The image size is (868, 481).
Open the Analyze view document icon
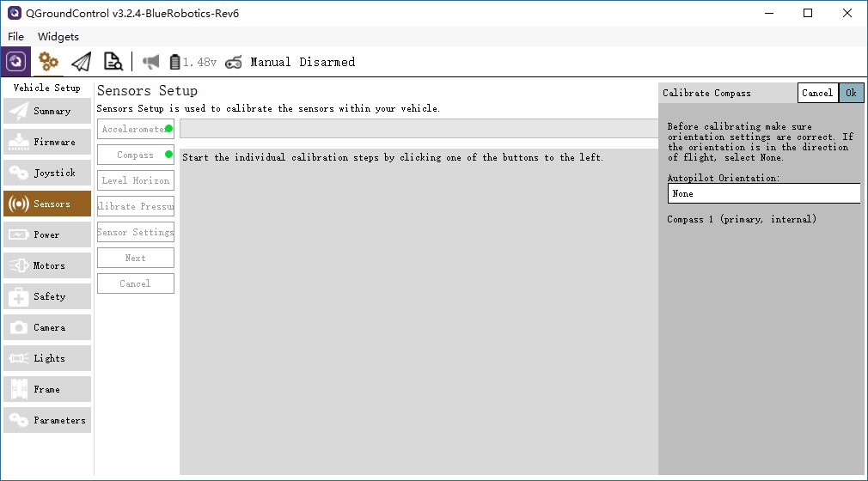[113, 62]
